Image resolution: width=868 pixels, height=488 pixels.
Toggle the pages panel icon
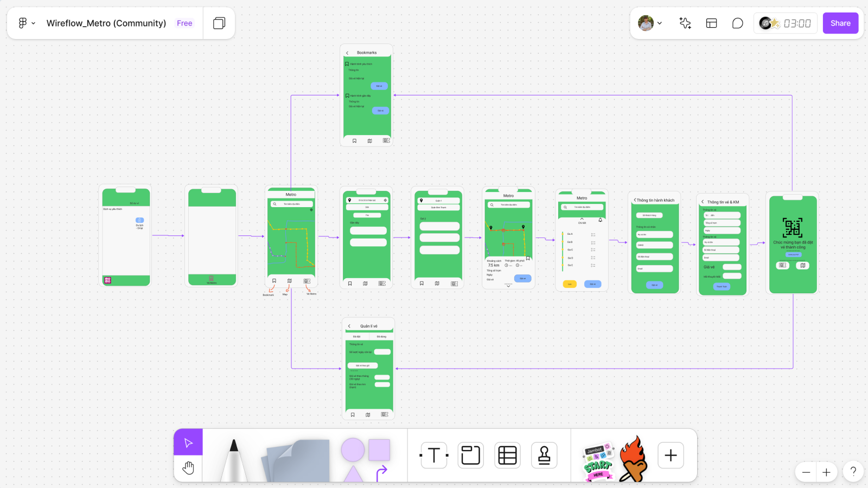(x=219, y=23)
